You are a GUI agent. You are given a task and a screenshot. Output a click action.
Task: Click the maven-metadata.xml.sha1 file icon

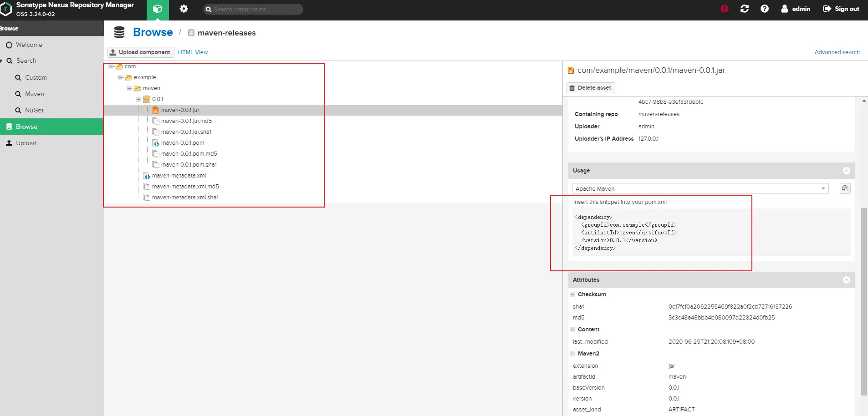point(147,198)
